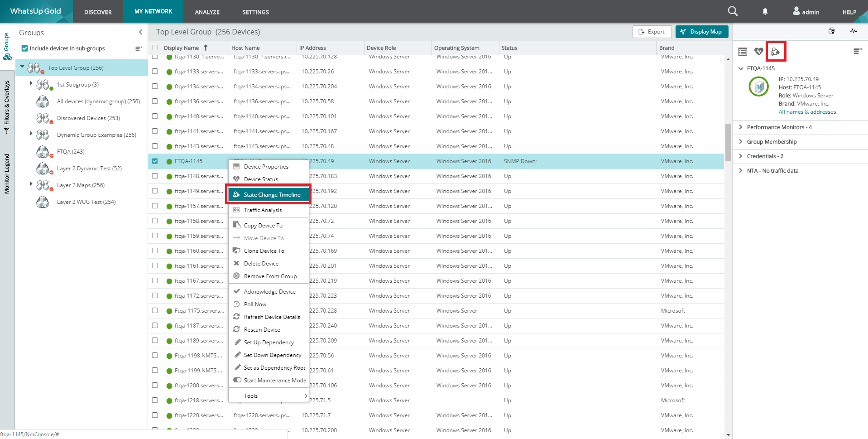Select the Layer 2 WUG Test group
This screenshot has height=439, width=868.
click(x=86, y=202)
